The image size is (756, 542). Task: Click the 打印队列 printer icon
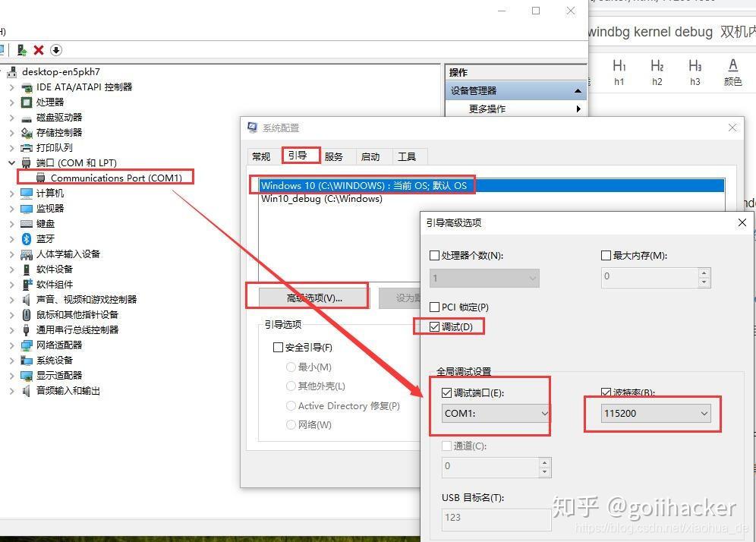click(x=27, y=148)
